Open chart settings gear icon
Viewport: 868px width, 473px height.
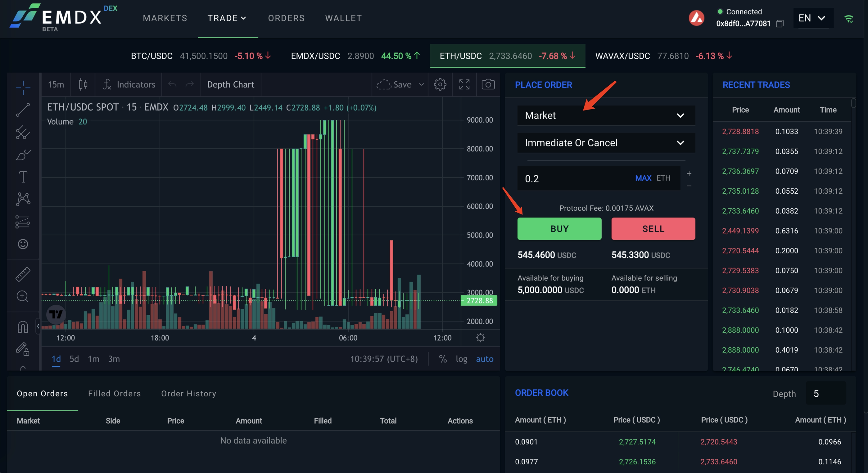pyautogui.click(x=440, y=84)
